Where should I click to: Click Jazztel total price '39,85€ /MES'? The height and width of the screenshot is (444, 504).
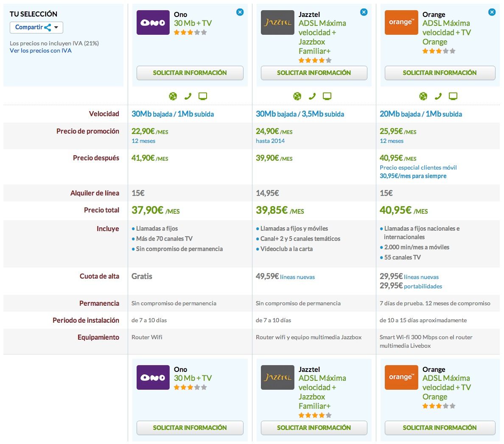click(x=280, y=210)
